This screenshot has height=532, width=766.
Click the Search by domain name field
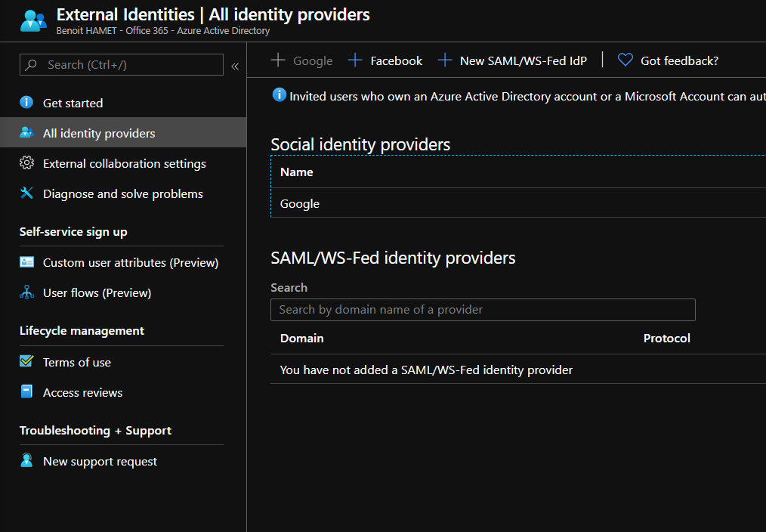click(482, 309)
